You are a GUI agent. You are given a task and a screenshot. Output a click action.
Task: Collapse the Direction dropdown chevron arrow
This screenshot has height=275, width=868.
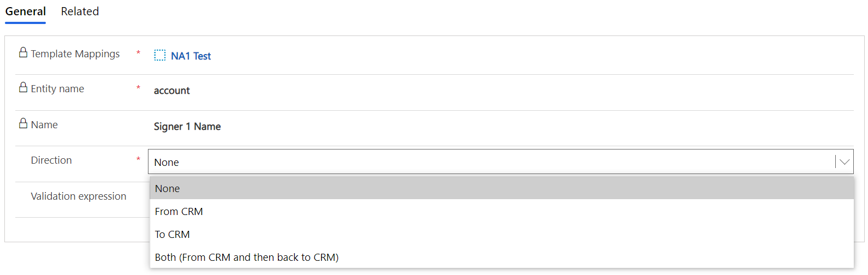[x=845, y=162]
